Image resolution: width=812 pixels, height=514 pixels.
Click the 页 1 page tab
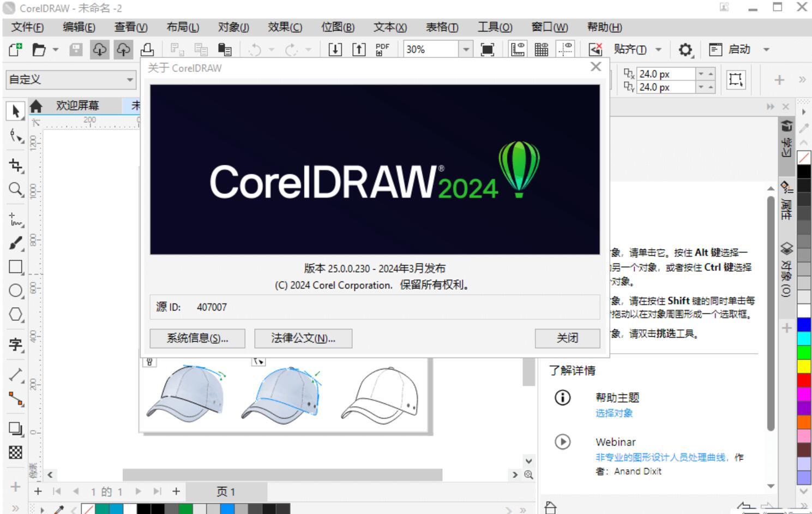[x=226, y=492]
